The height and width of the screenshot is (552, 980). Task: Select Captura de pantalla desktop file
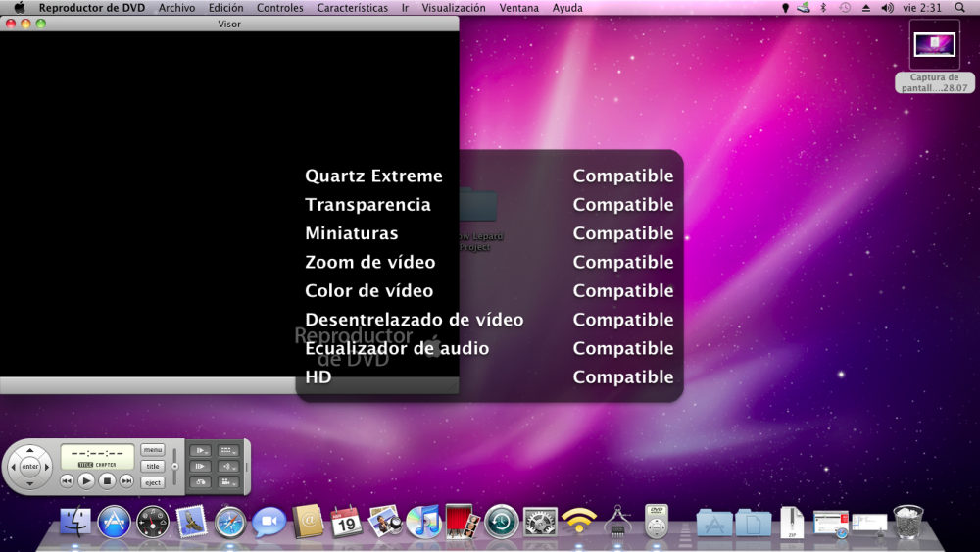[934, 56]
